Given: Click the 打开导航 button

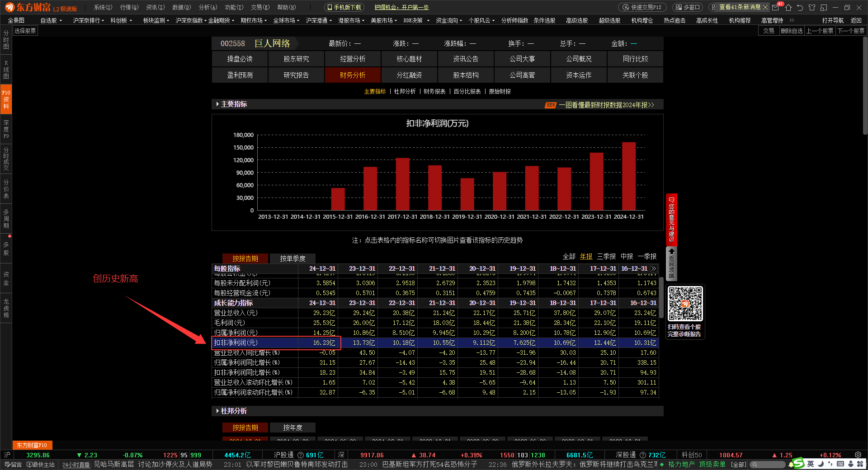Looking at the screenshot, I should coord(833,20).
